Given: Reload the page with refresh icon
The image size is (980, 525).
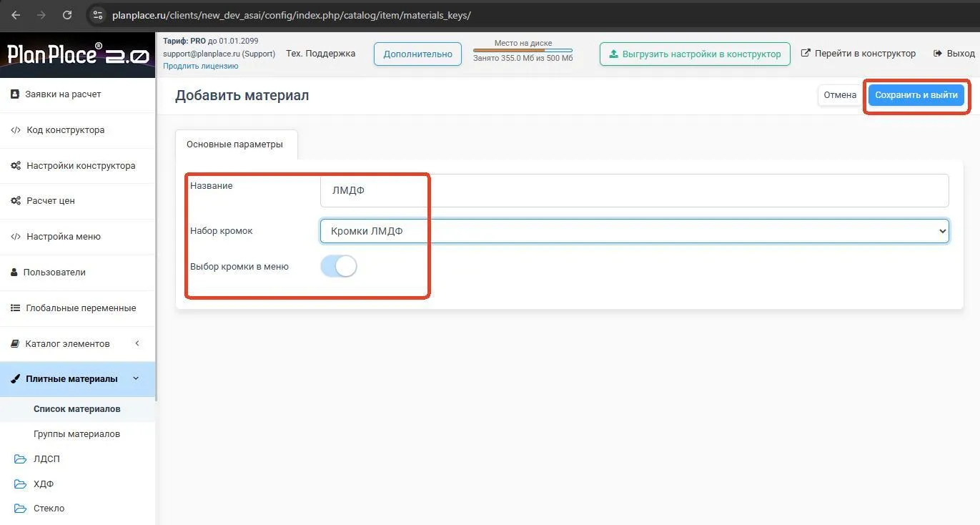Looking at the screenshot, I should [67, 15].
